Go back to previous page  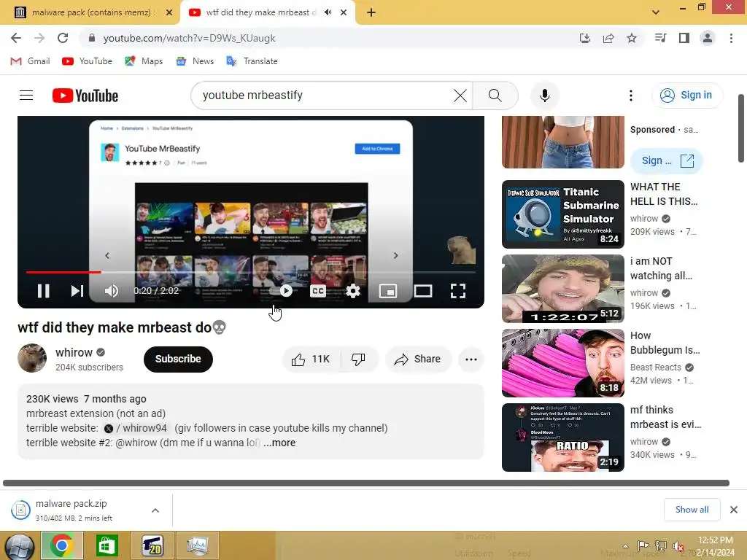pyautogui.click(x=16, y=38)
